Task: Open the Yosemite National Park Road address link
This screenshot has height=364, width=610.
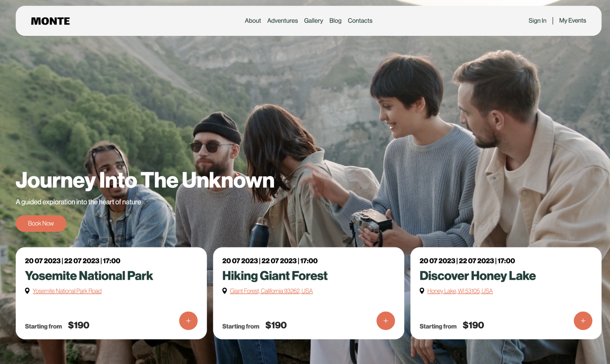Action: [67, 291]
